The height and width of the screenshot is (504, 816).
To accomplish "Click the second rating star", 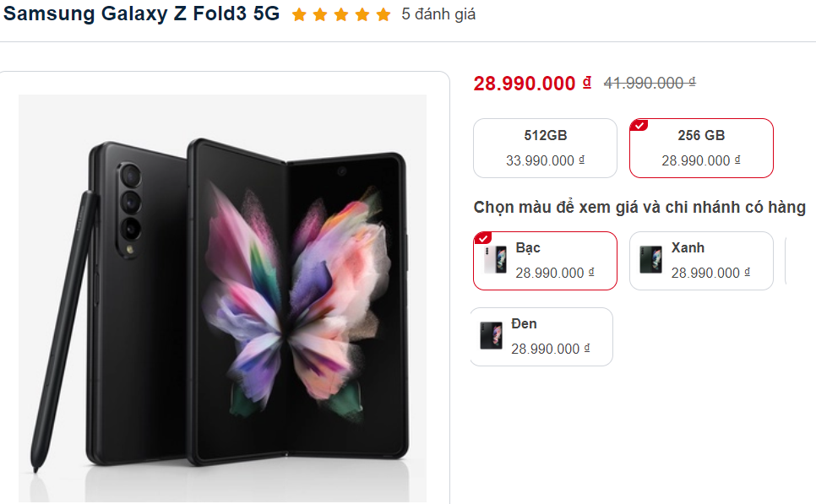I will [319, 15].
